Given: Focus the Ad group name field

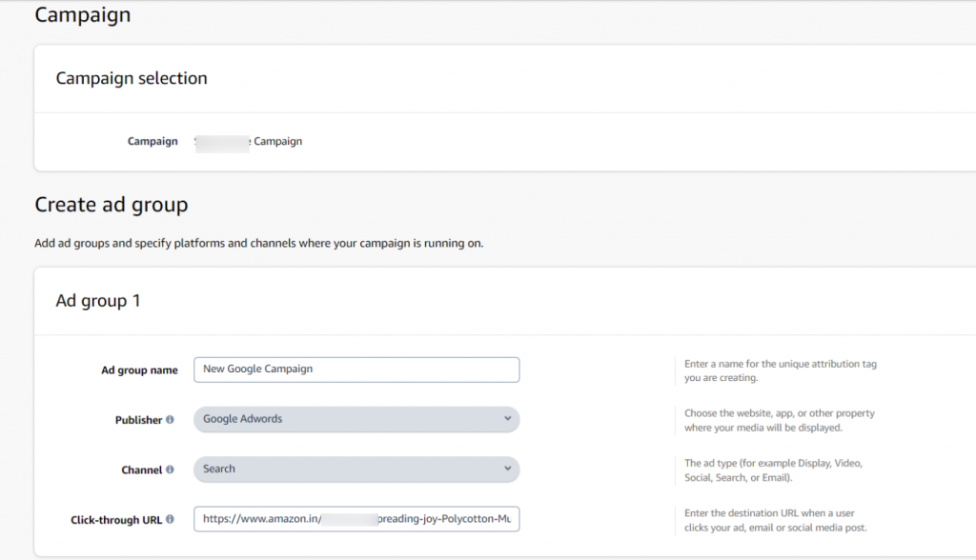Looking at the screenshot, I should pyautogui.click(x=356, y=370).
